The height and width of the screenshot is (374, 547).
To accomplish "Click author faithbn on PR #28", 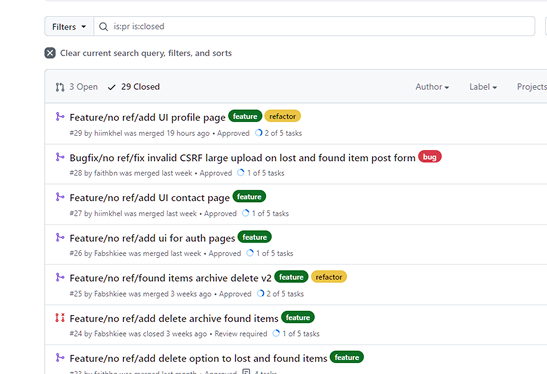I will coord(106,173).
